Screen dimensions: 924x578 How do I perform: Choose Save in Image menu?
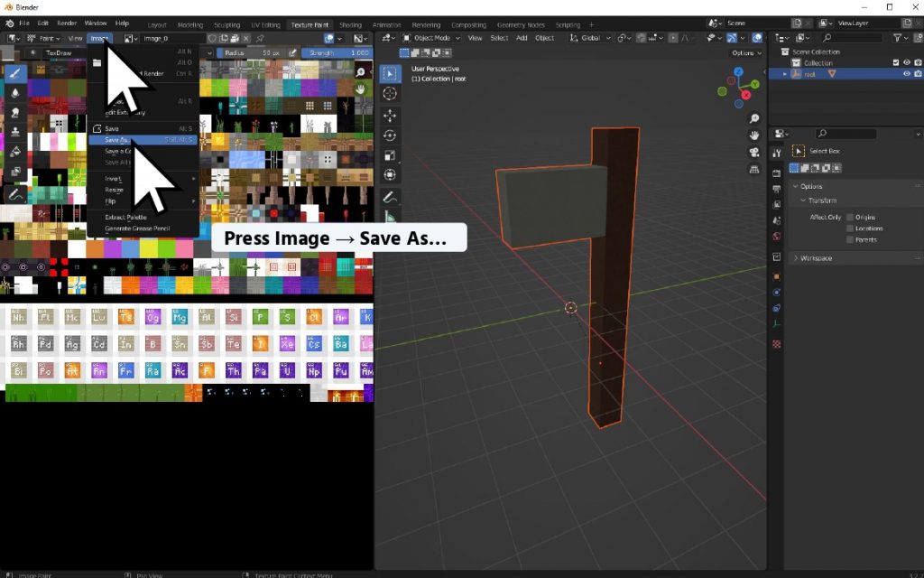143,128
